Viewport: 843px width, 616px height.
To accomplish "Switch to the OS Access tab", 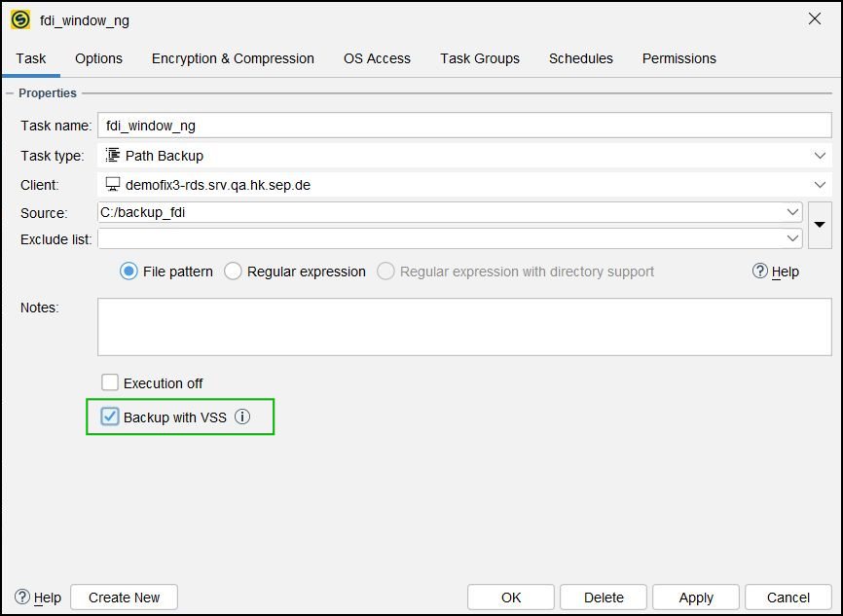I will pos(377,58).
